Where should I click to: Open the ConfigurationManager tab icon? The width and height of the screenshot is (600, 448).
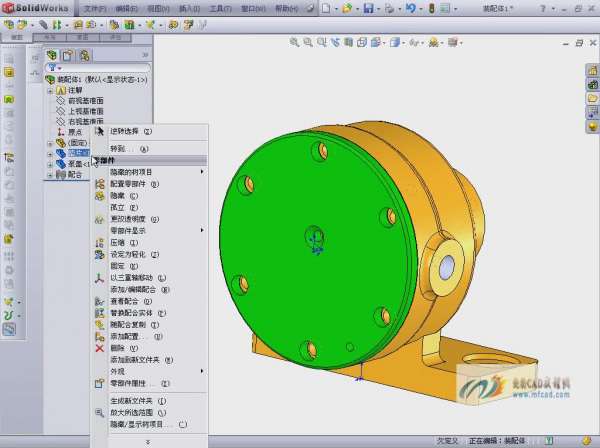coord(85,55)
